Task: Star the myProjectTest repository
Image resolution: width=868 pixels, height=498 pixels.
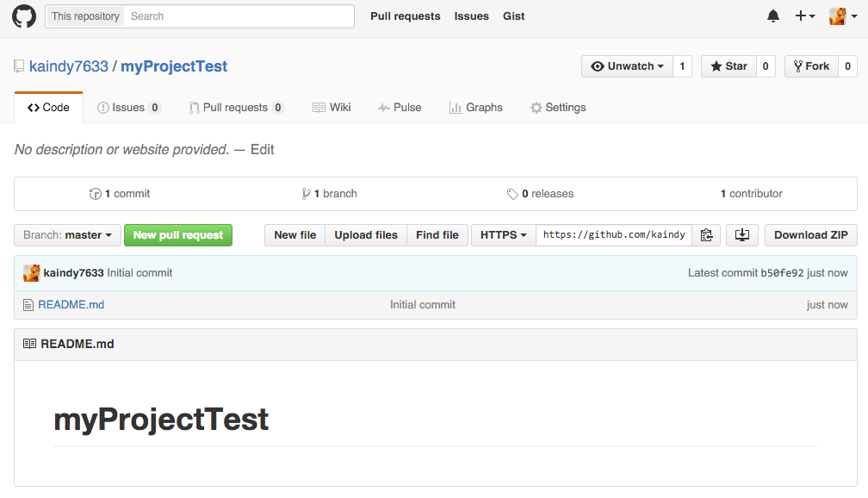Action: pos(728,66)
